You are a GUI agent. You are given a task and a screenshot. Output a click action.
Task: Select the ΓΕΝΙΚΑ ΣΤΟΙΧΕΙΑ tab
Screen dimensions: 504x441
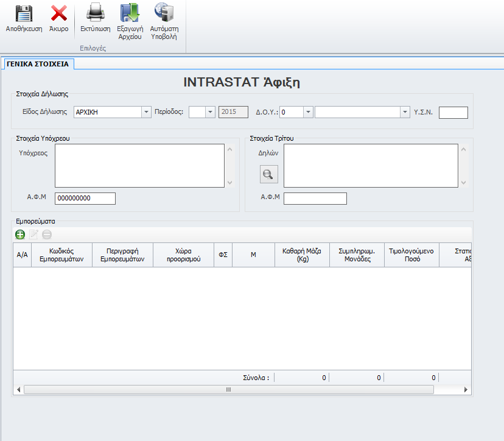[x=38, y=64]
